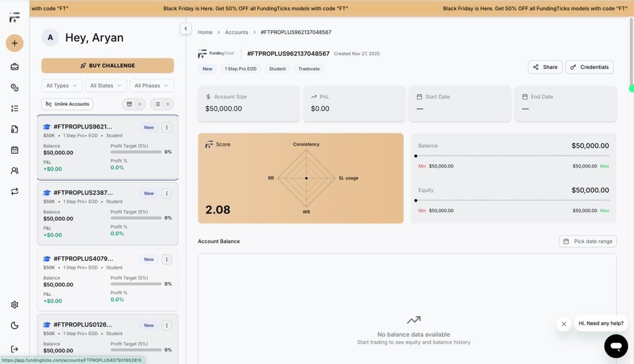
Task: Click the Account Size card
Action: pyautogui.click(x=249, y=104)
